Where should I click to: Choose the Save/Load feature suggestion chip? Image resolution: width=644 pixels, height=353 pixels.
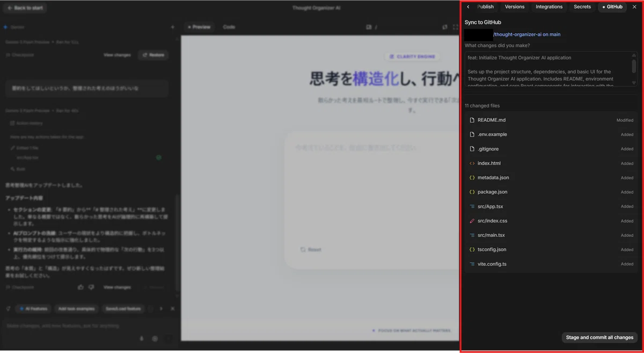123,309
